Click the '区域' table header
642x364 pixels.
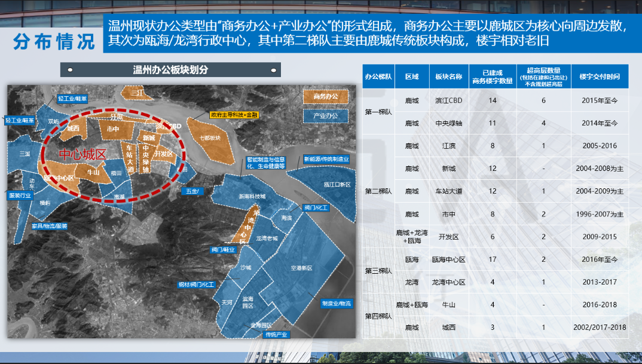coord(412,77)
